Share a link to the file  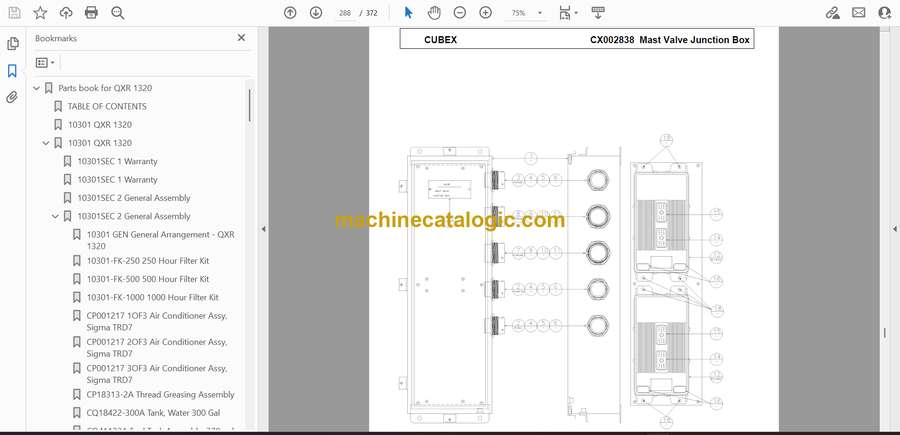[832, 13]
